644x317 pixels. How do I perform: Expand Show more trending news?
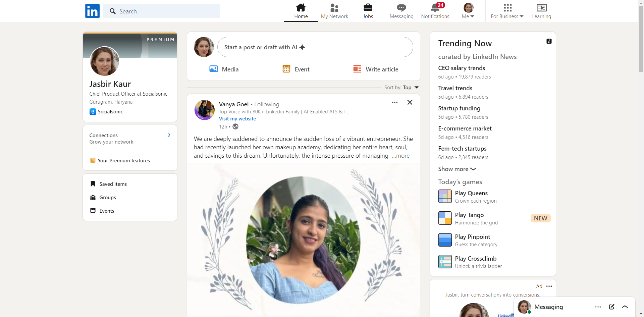457,169
